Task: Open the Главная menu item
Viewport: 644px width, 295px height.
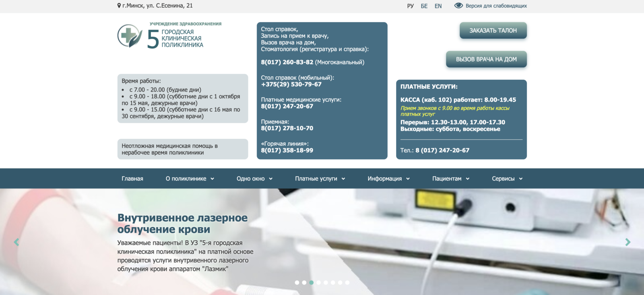Action: tap(132, 179)
